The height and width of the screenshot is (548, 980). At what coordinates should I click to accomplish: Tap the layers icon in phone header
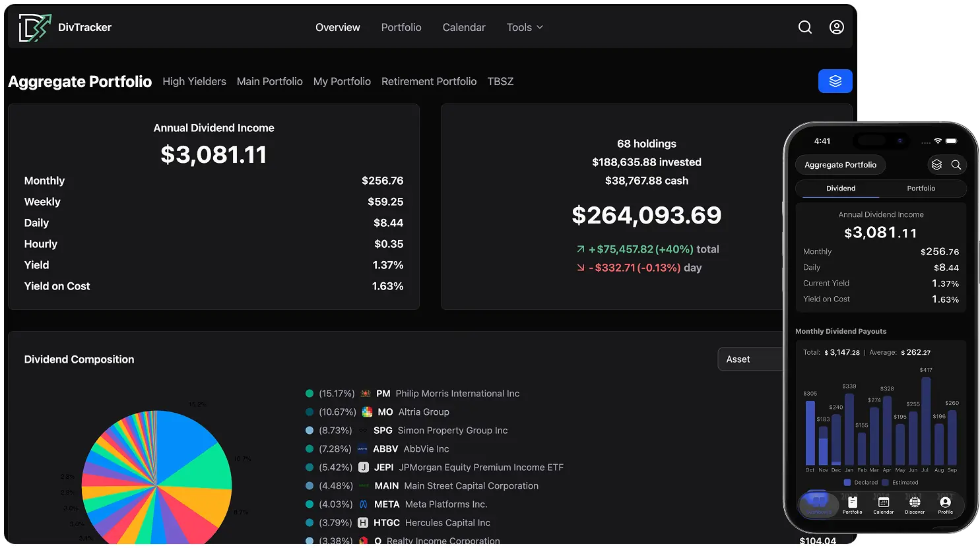pos(936,165)
